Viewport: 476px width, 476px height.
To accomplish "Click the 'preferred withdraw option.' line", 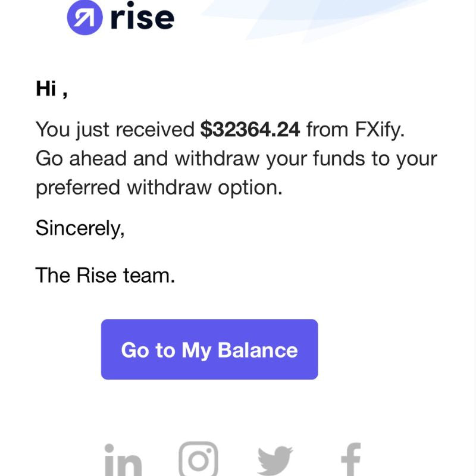I will click(158, 187).
